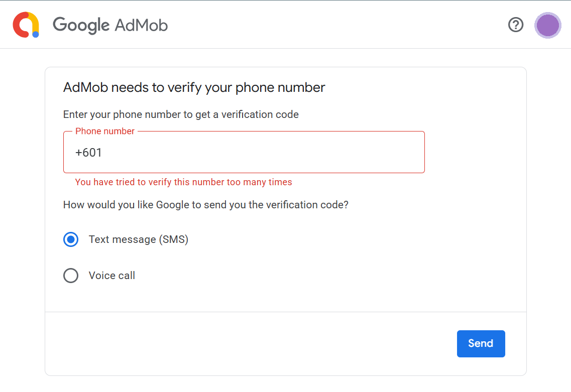Click the "Voice call" label text
The image size is (571, 392).
tap(111, 276)
